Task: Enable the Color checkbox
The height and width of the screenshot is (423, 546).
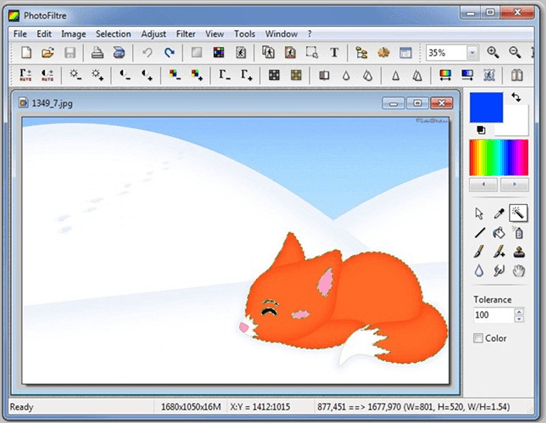Action: [x=478, y=338]
